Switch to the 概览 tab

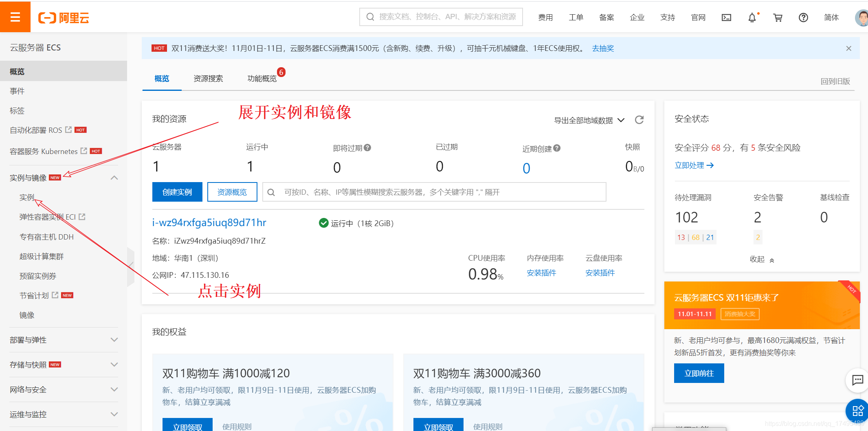tap(162, 79)
